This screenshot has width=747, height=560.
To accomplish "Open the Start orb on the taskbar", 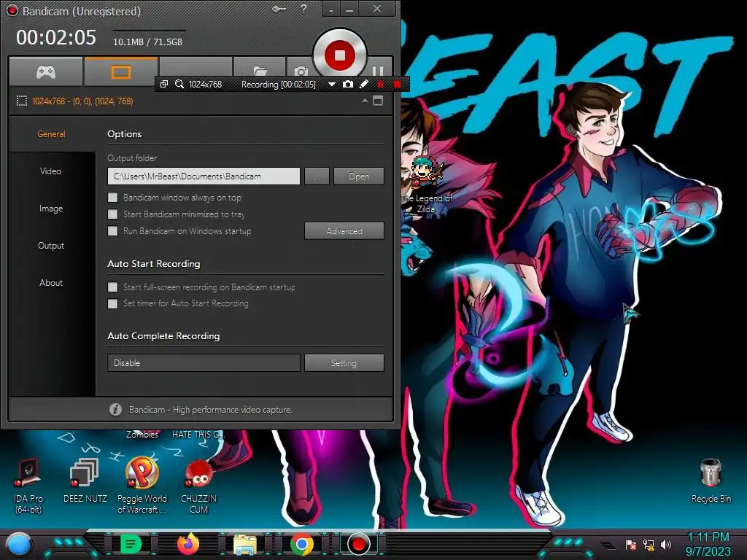I will click(x=18, y=544).
